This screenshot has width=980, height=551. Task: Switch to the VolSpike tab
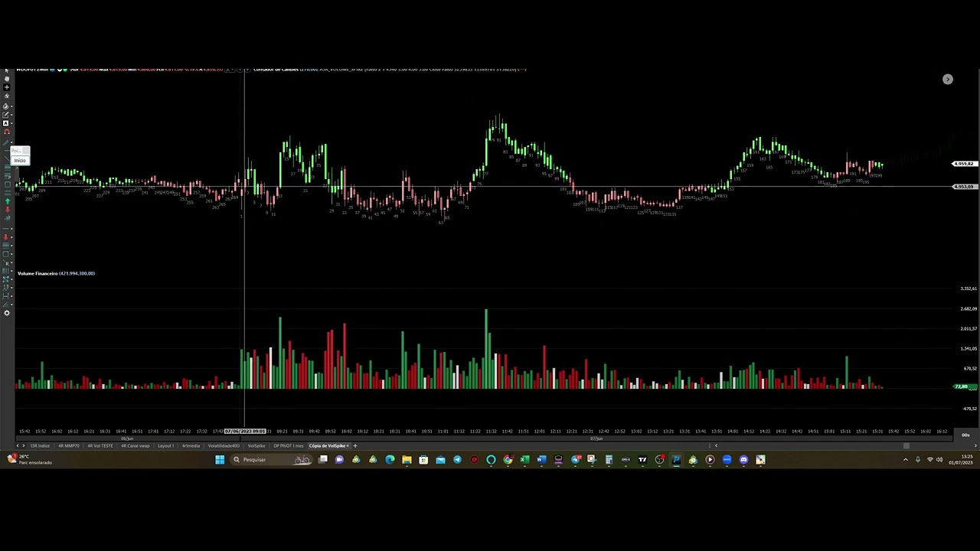256,445
